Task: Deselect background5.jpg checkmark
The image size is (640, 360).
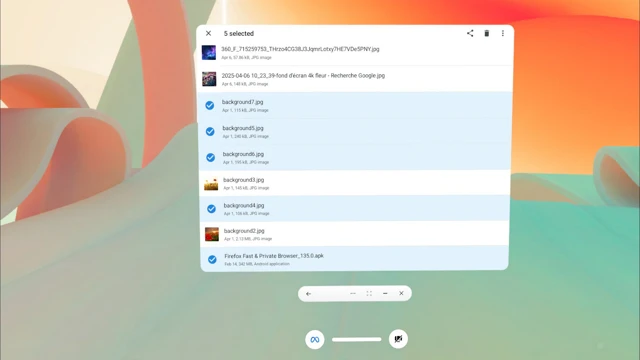Action: pyautogui.click(x=210, y=131)
